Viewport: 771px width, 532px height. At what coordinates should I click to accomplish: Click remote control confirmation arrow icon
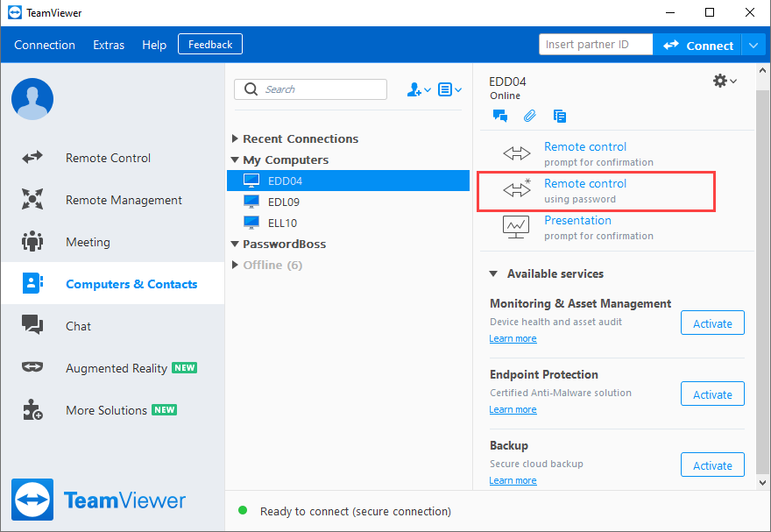tap(517, 153)
